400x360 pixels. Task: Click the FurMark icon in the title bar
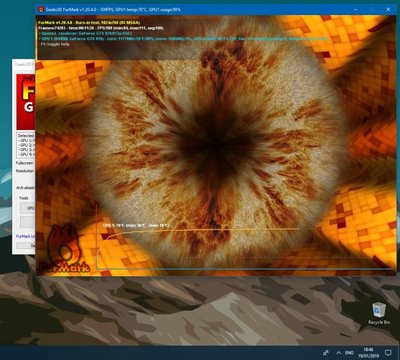click(41, 10)
